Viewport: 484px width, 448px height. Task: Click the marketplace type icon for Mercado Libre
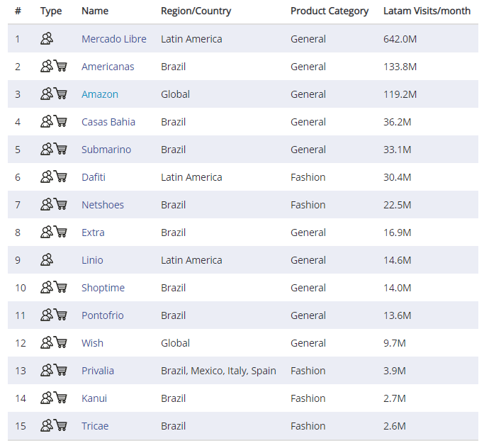47,39
